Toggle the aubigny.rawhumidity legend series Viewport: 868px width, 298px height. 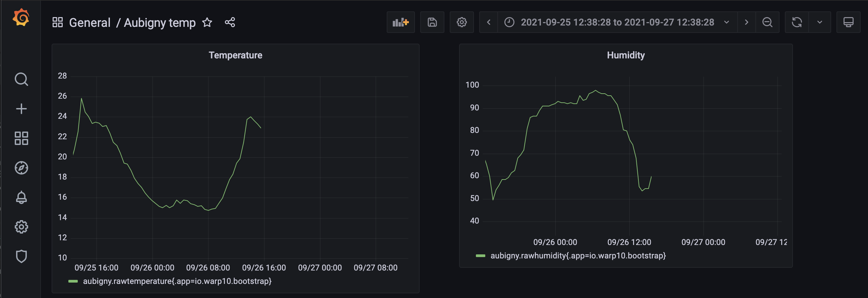coord(578,255)
